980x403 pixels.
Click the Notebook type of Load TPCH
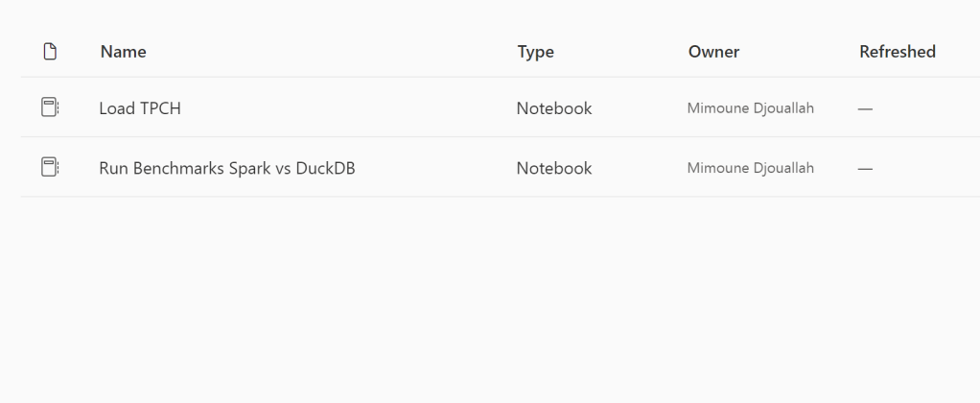[554, 108]
